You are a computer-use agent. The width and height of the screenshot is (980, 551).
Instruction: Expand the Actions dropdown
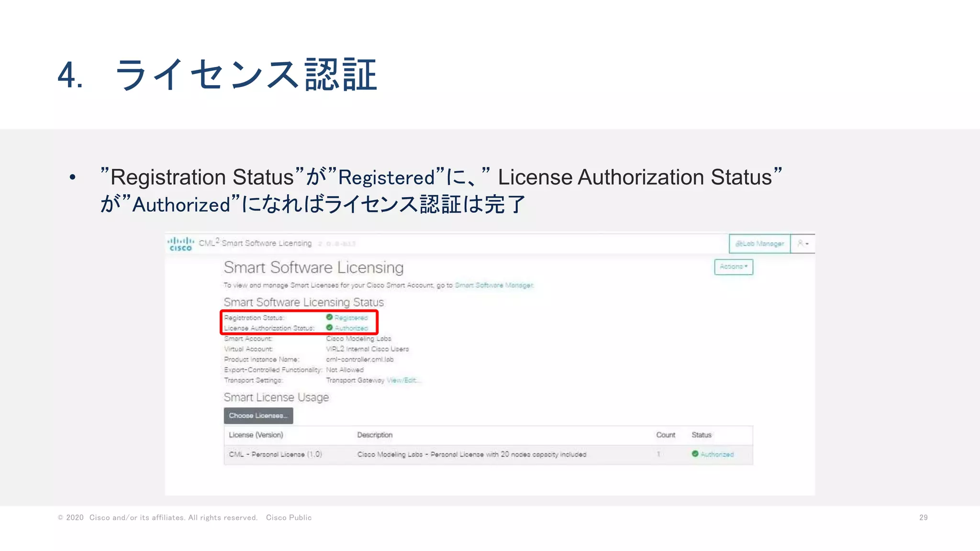(x=734, y=267)
